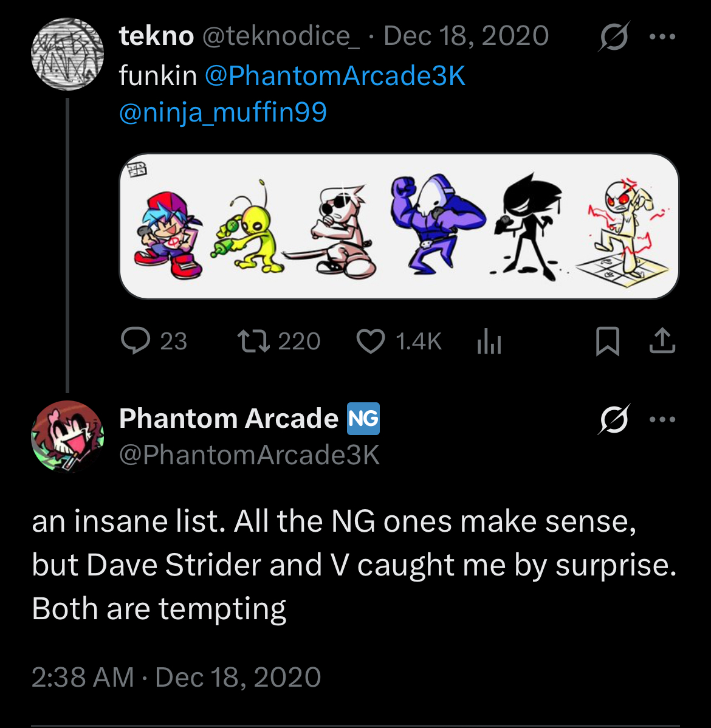Screen dimensions: 711x728
Task: Expand the funkin characters artwork image
Action: [x=399, y=226]
